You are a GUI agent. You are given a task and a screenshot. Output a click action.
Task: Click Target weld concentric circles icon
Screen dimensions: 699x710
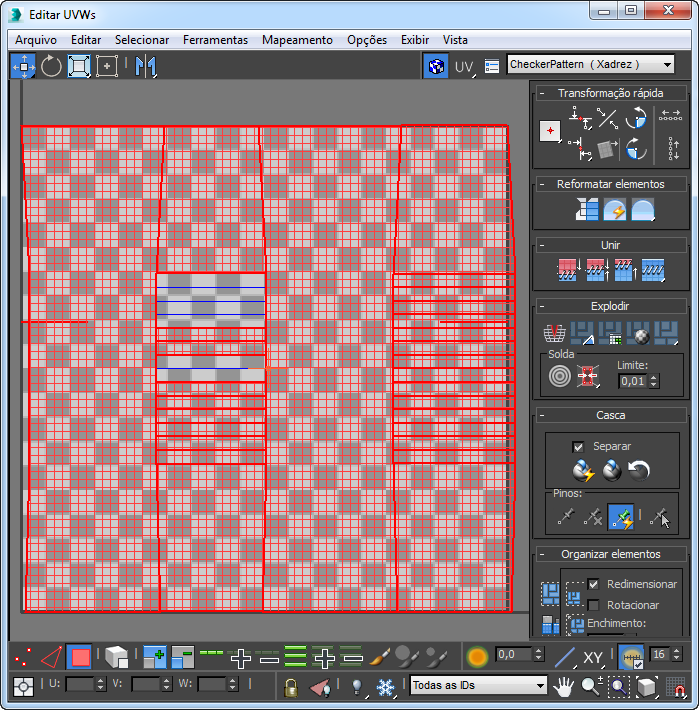point(560,376)
